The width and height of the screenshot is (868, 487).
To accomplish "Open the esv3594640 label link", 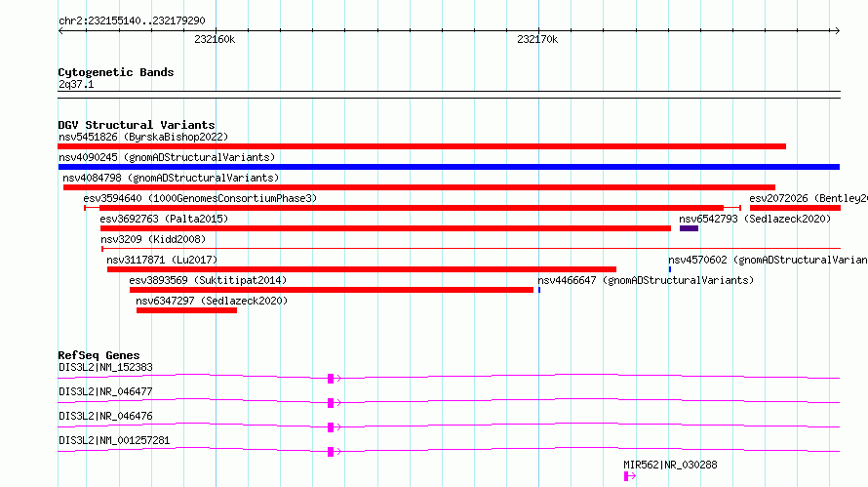I will click(200, 198).
